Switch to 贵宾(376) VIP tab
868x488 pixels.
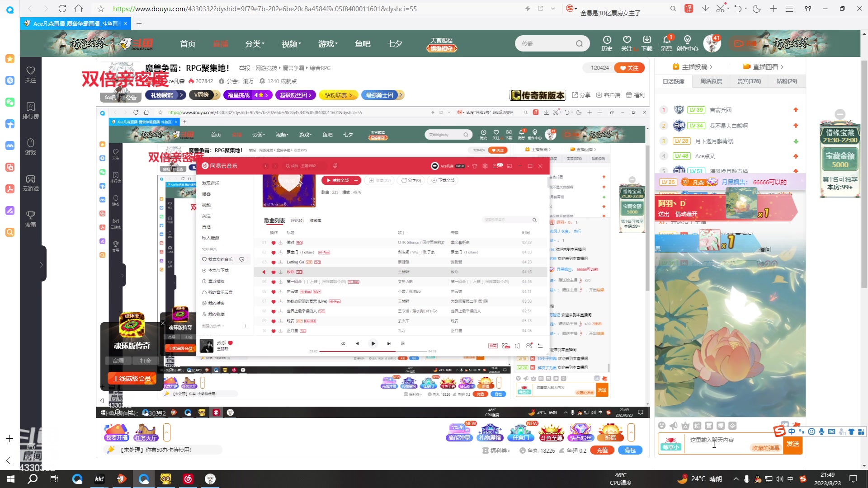[x=749, y=81]
